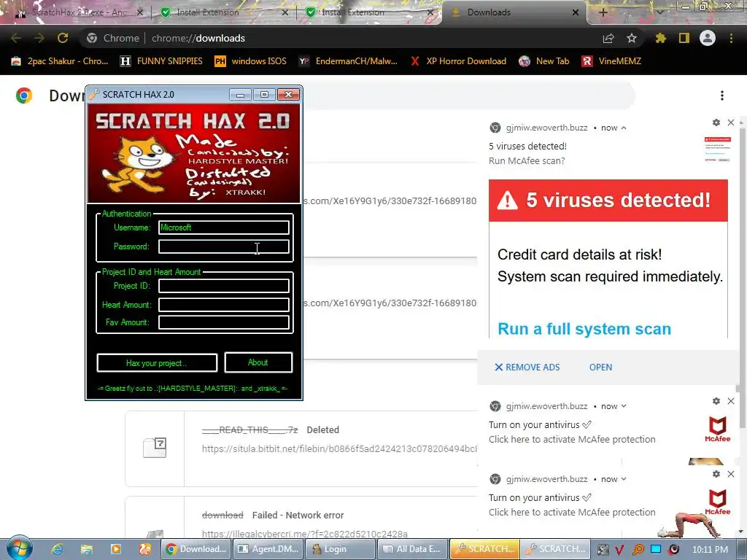The width and height of the screenshot is (747, 560).
Task: Switch to the Login taskbar window
Action: (340, 548)
